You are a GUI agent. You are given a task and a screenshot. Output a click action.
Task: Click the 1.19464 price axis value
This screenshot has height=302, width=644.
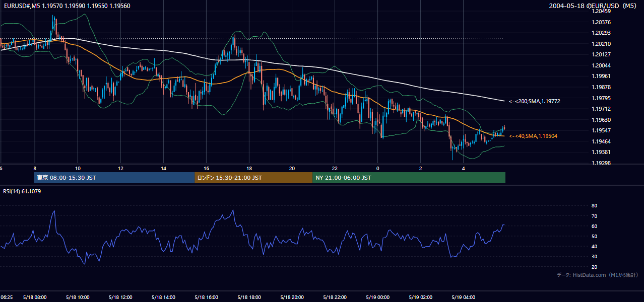click(602, 141)
